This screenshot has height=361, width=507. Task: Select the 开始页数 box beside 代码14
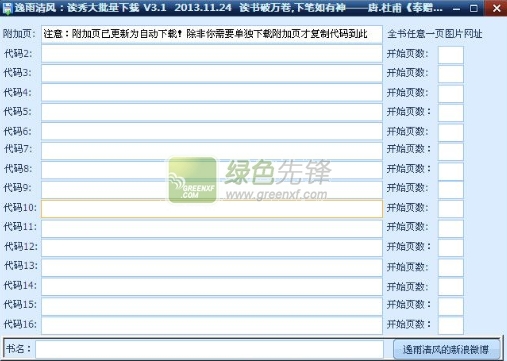451,287
